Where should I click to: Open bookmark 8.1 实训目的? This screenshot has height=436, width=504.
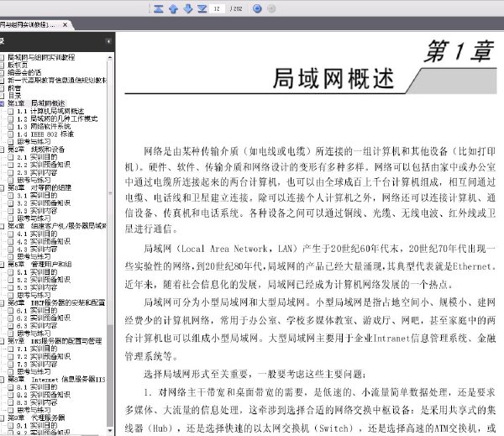tap(37, 387)
